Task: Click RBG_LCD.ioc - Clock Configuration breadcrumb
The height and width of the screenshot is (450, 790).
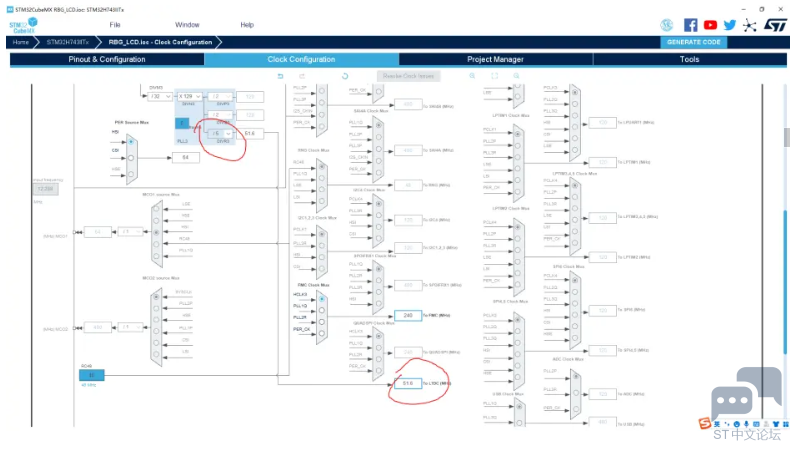Action: point(160,42)
